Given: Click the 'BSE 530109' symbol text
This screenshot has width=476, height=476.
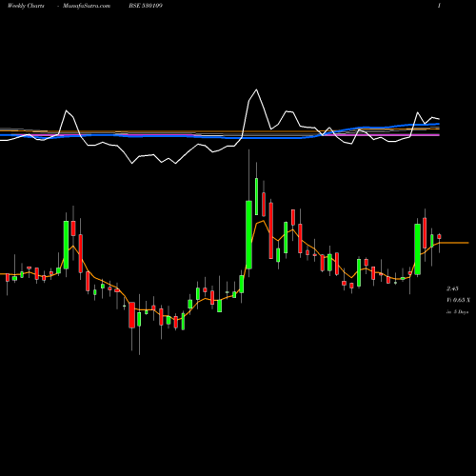Looking at the screenshot, I should tap(146, 6).
